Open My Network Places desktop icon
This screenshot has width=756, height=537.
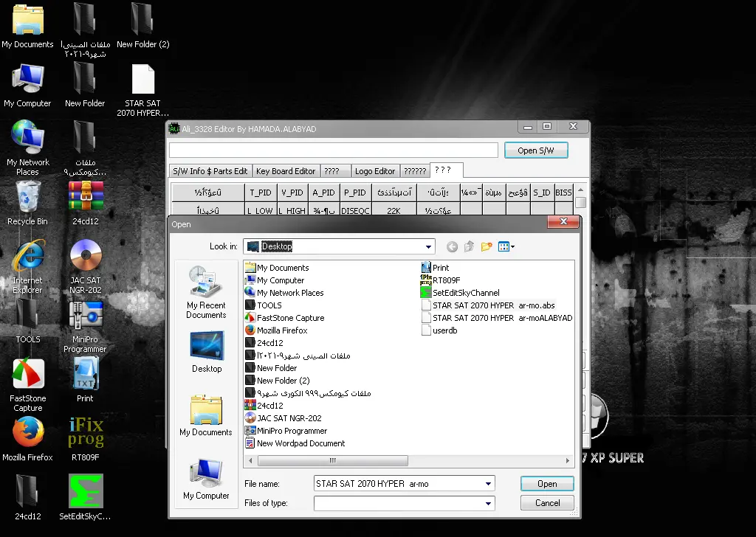coord(27,148)
